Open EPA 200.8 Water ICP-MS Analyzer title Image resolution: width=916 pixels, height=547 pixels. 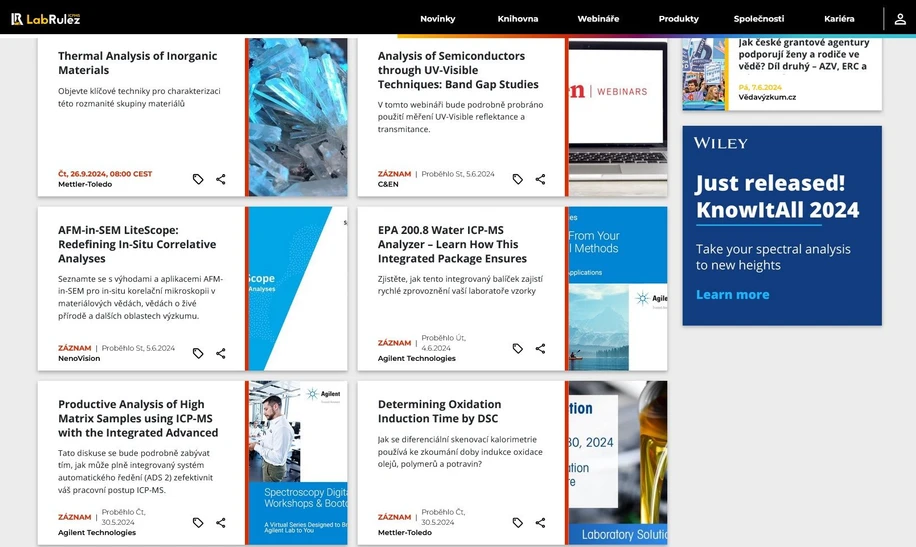(x=452, y=244)
